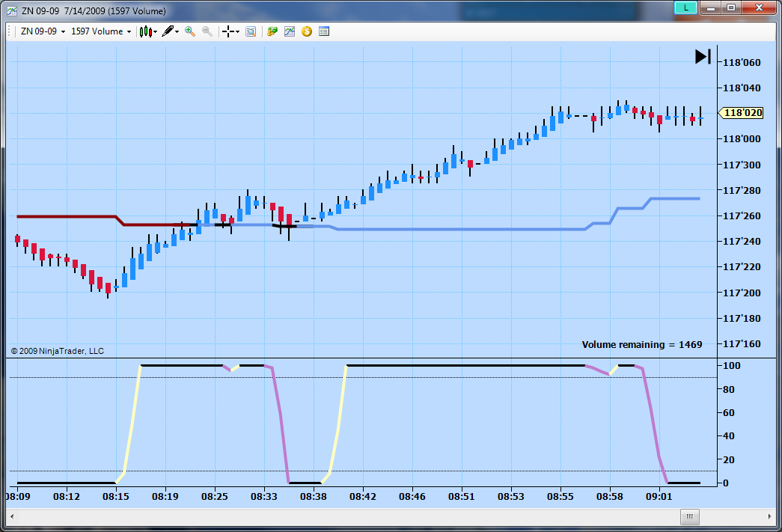The width and height of the screenshot is (782, 532).
Task: Click the 117'260 price axis label
Action: point(742,216)
